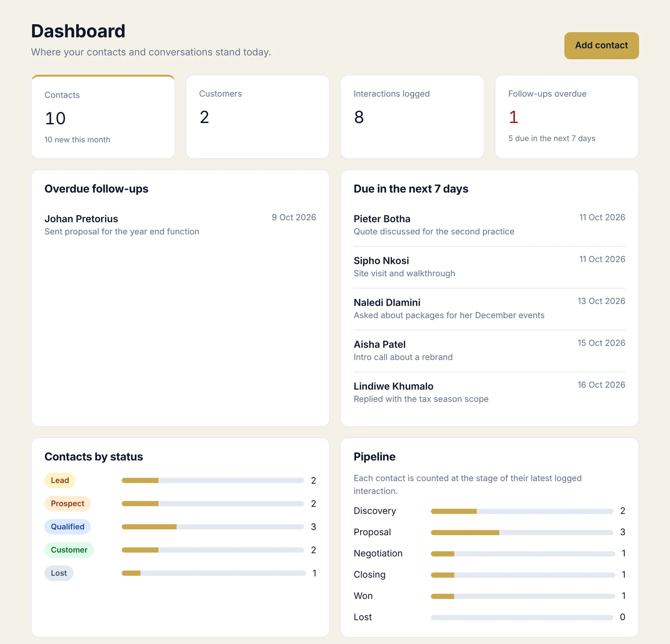Select the Interactions logged card

click(x=412, y=117)
